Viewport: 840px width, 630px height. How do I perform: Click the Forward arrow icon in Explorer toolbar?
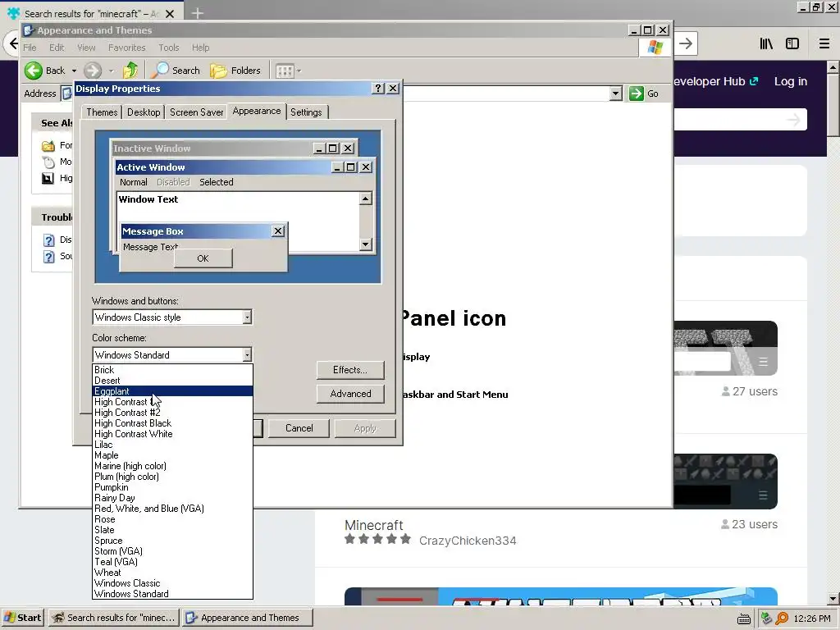pyautogui.click(x=92, y=71)
